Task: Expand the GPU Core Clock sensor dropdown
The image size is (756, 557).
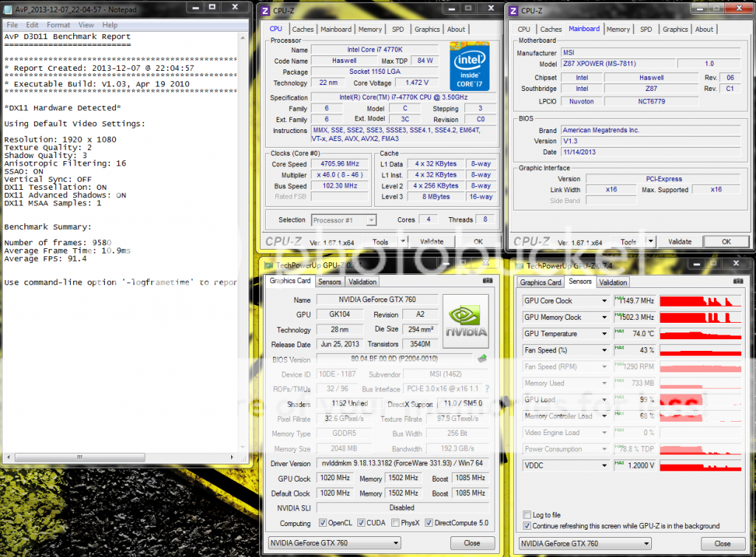Action: [604, 301]
